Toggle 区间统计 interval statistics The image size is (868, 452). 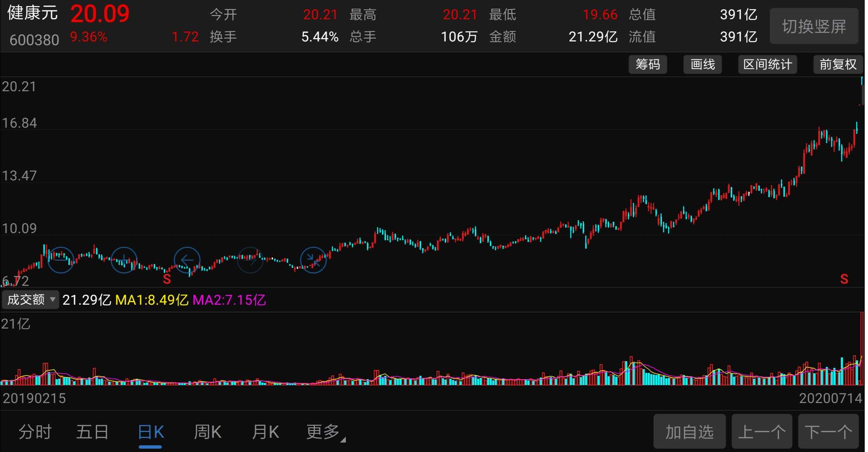point(767,64)
